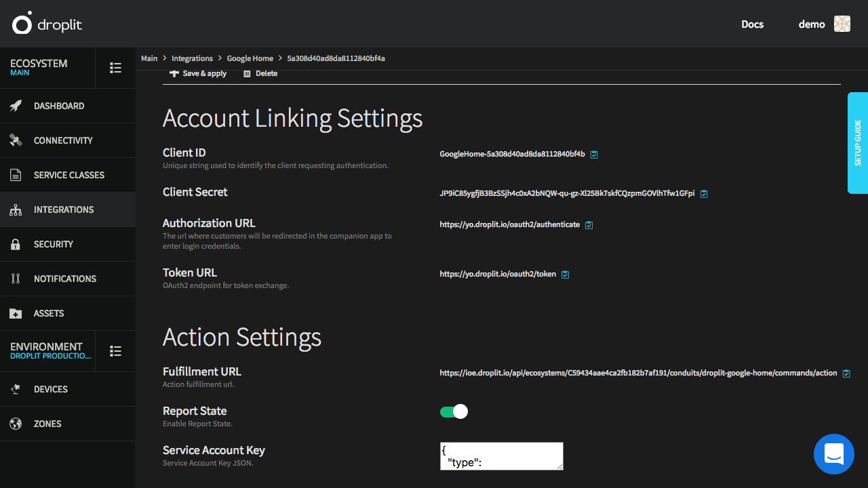
Task: Click the Save & apply button
Action: [198, 73]
